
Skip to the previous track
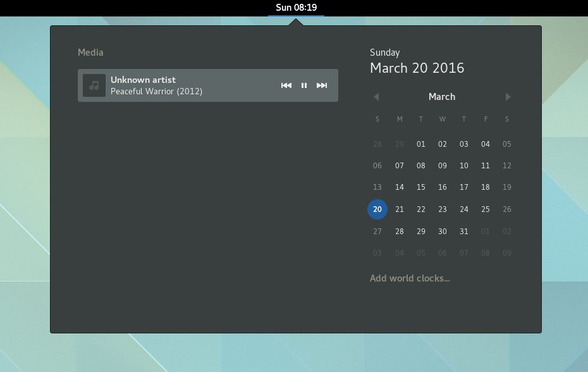[x=286, y=85]
